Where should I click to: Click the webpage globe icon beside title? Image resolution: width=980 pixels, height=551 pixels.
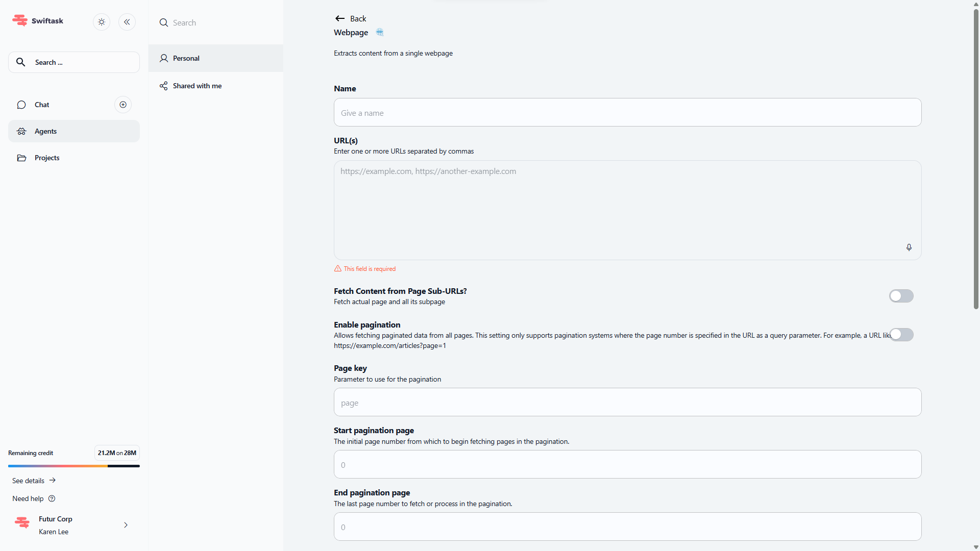pos(380,32)
